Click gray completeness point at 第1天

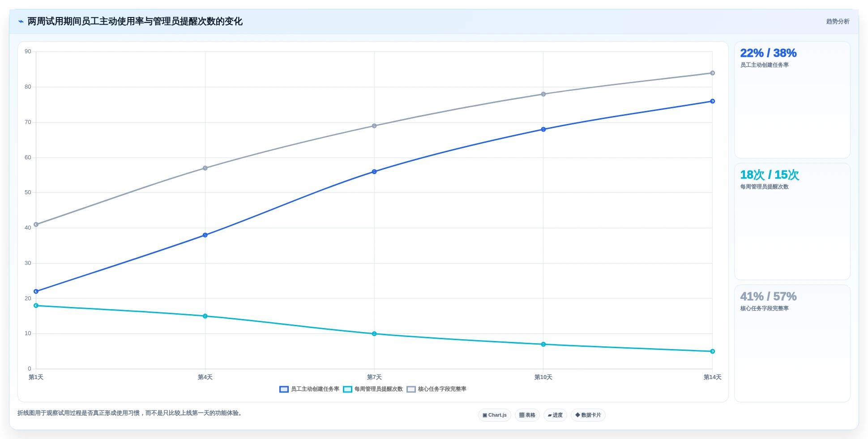pos(36,225)
